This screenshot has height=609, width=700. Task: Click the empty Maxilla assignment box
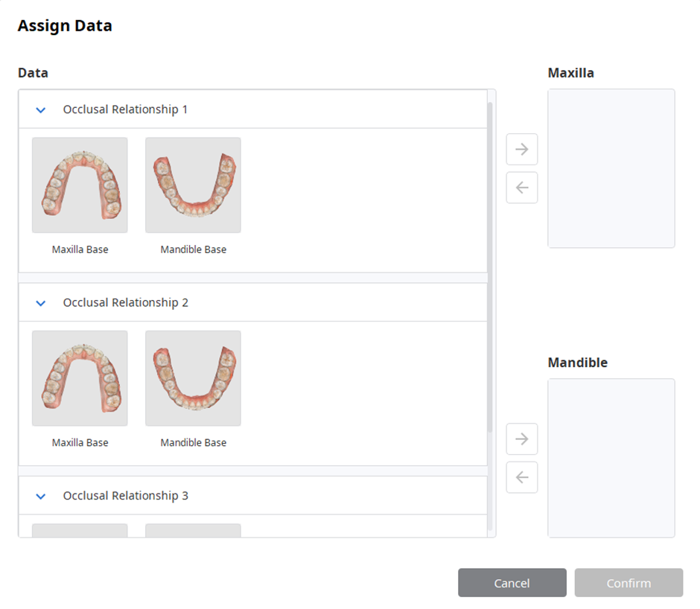coord(611,168)
